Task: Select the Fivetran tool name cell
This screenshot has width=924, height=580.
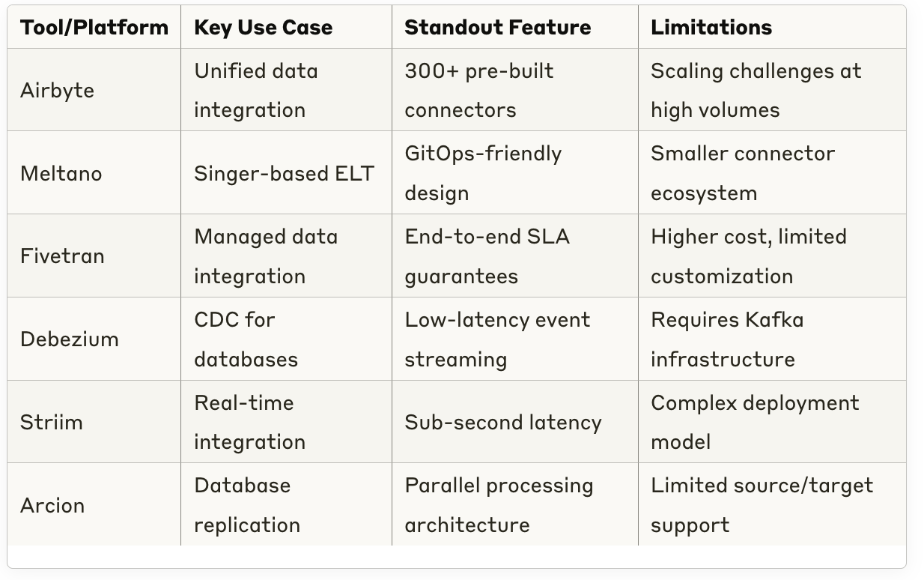Action: [x=94, y=256]
